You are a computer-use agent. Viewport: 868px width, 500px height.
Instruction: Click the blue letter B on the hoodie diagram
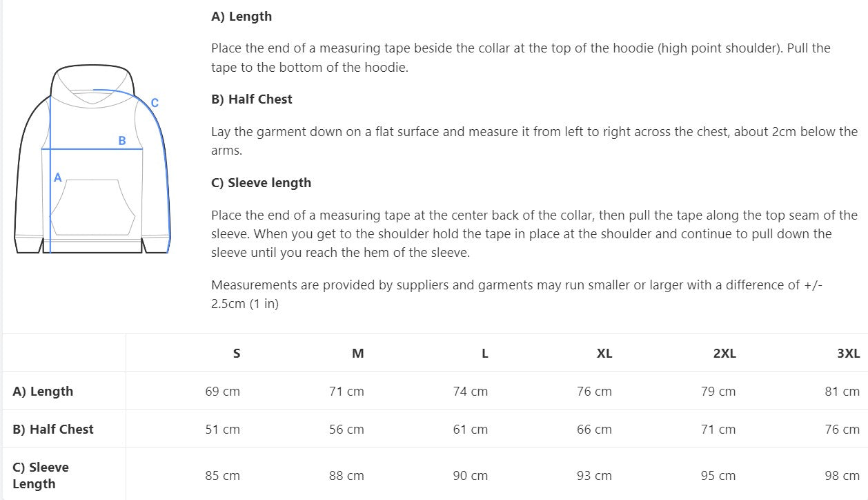pyautogui.click(x=122, y=141)
